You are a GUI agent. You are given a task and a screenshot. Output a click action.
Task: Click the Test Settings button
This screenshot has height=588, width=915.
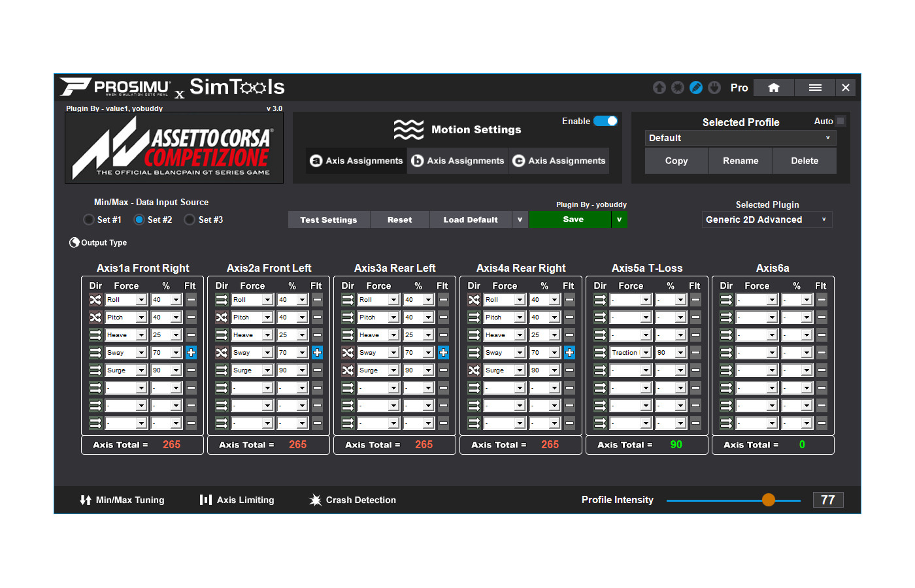click(329, 220)
